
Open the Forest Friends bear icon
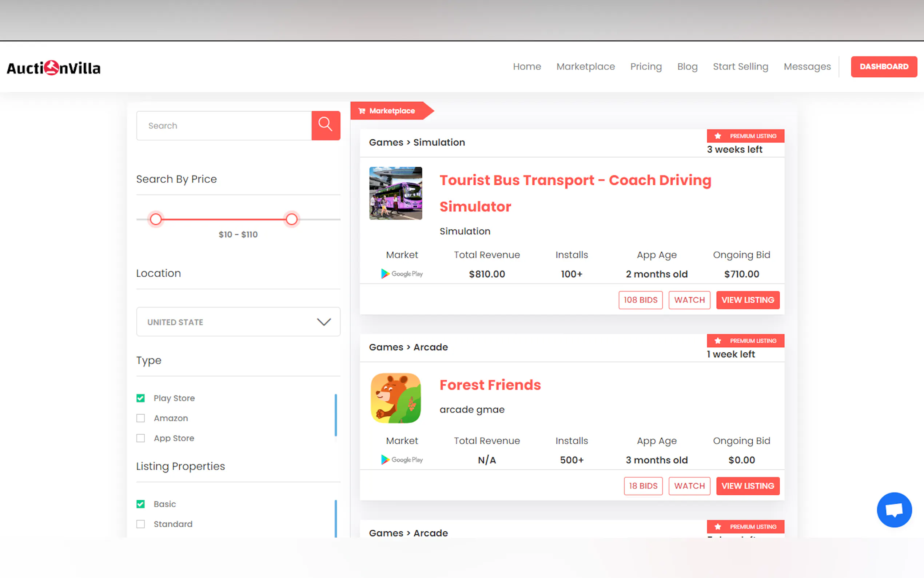[395, 398]
